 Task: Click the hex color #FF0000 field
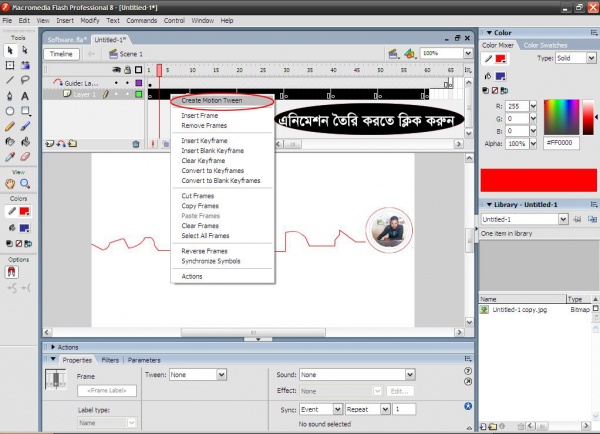click(x=561, y=143)
